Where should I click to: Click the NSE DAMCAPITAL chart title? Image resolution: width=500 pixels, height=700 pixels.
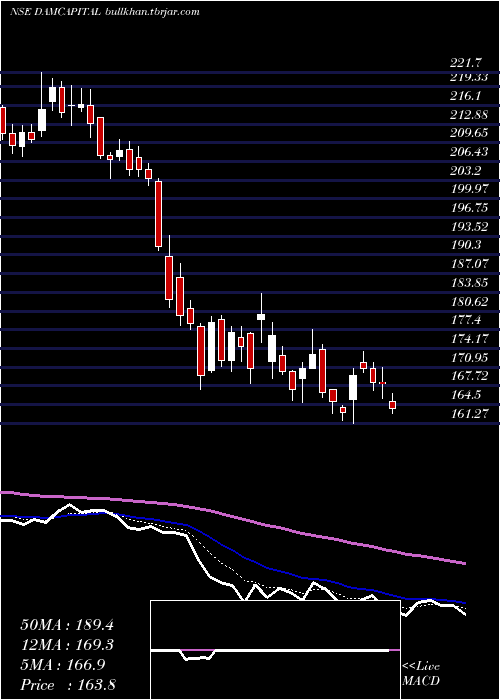[x=55, y=12]
